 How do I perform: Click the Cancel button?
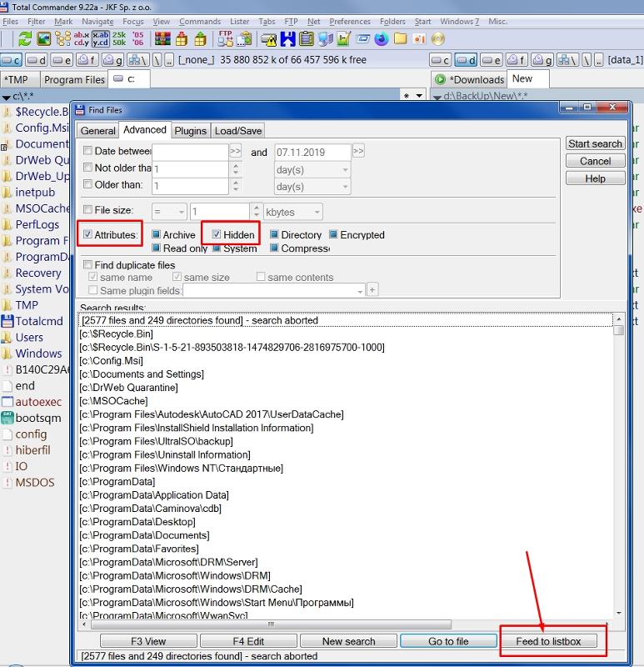click(595, 161)
